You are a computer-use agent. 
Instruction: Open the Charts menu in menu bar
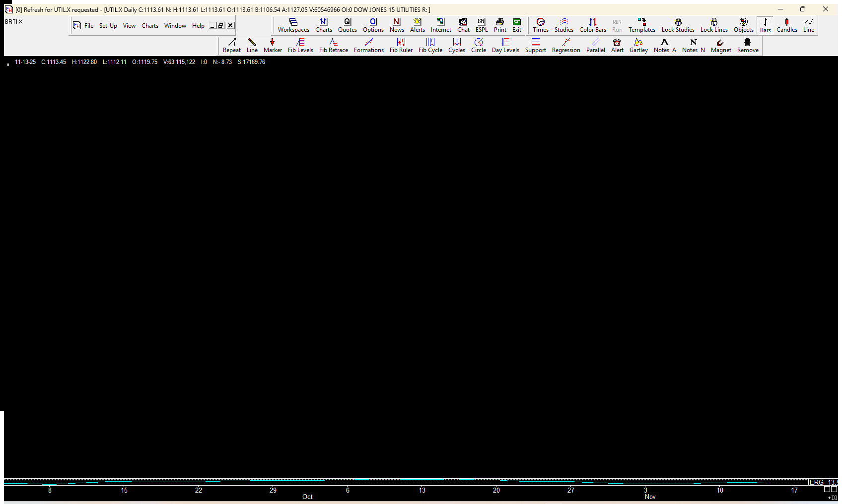click(149, 26)
